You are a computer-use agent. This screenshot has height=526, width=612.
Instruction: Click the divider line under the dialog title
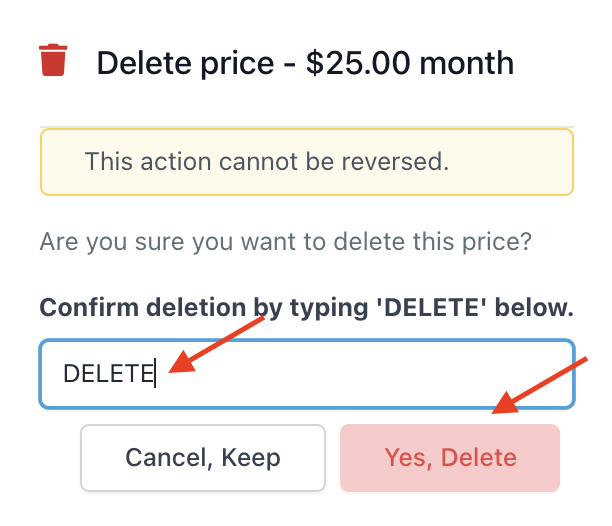[x=306, y=127]
